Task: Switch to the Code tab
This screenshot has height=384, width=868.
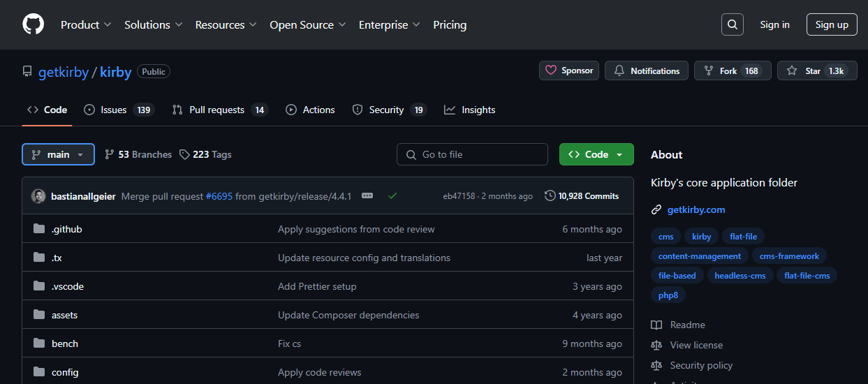Action: pyautogui.click(x=47, y=110)
